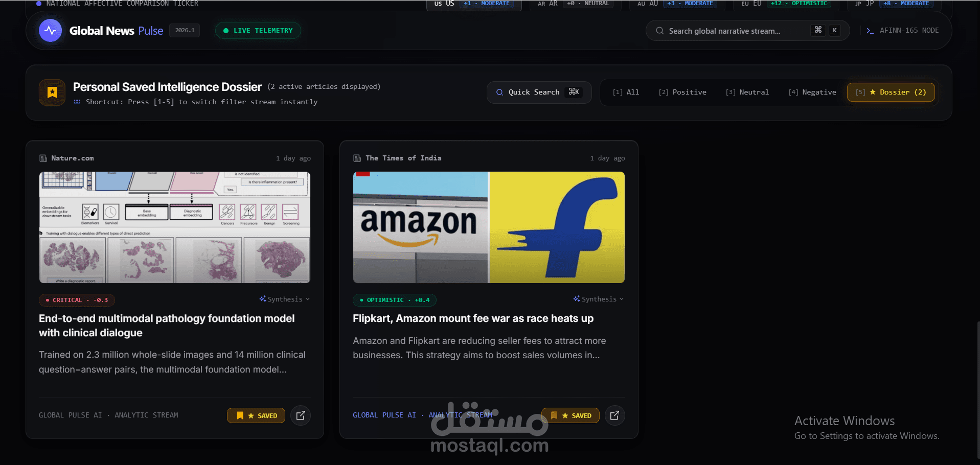The height and width of the screenshot is (465, 980).
Task: Open the Flipkart, Amazon fee war headline
Action: point(473,318)
